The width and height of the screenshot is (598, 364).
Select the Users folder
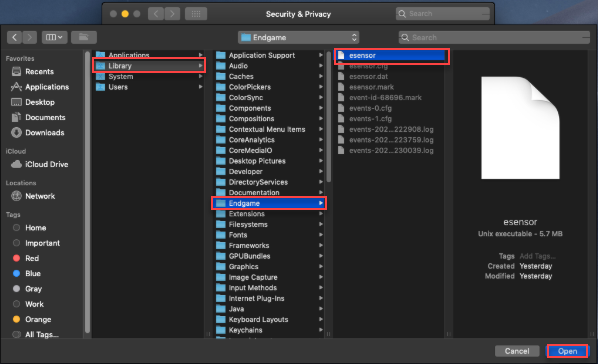[x=149, y=87]
